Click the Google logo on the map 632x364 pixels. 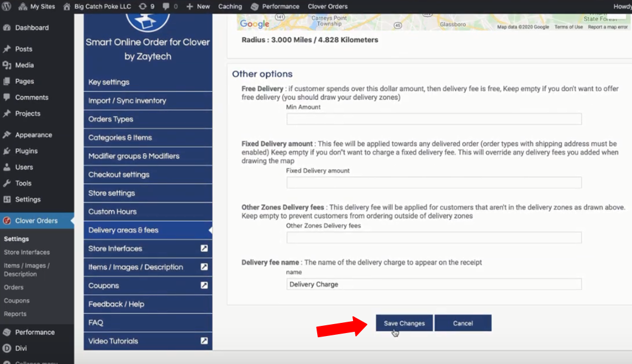coord(255,24)
